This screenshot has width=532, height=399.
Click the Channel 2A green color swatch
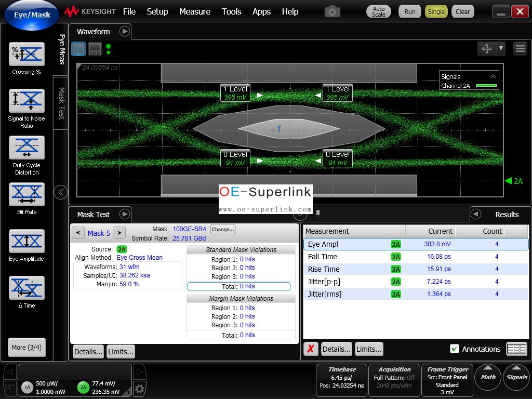486,86
